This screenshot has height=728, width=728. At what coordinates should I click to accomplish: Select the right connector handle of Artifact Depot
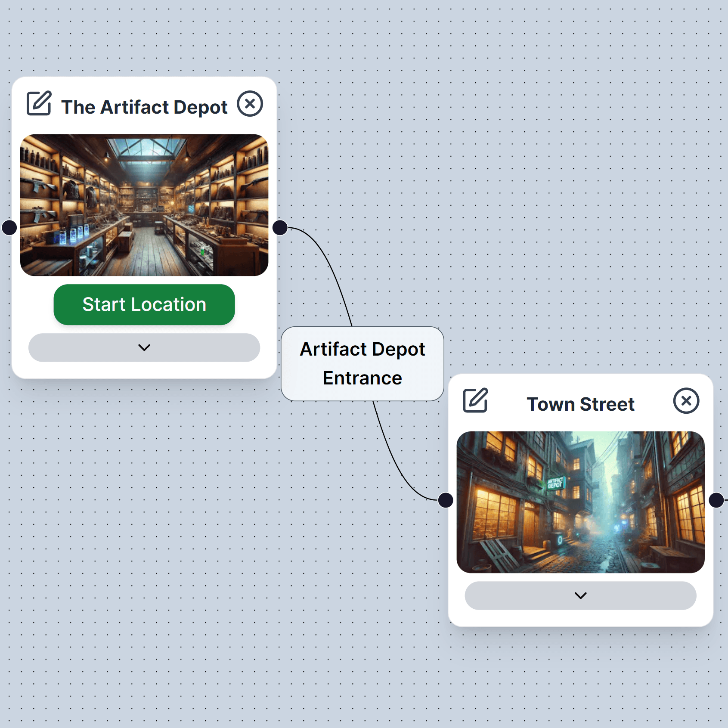click(x=280, y=227)
